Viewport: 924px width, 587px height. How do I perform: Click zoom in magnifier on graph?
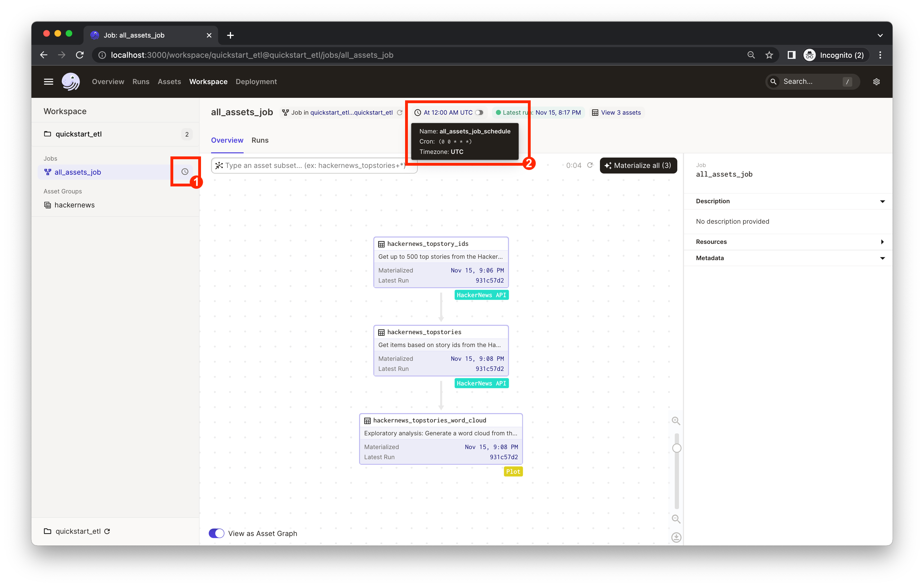[676, 421]
